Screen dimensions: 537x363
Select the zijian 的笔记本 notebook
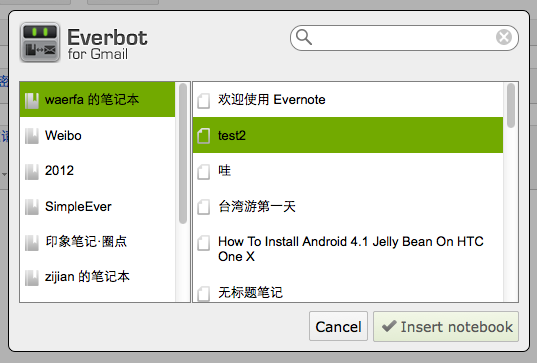(98, 277)
